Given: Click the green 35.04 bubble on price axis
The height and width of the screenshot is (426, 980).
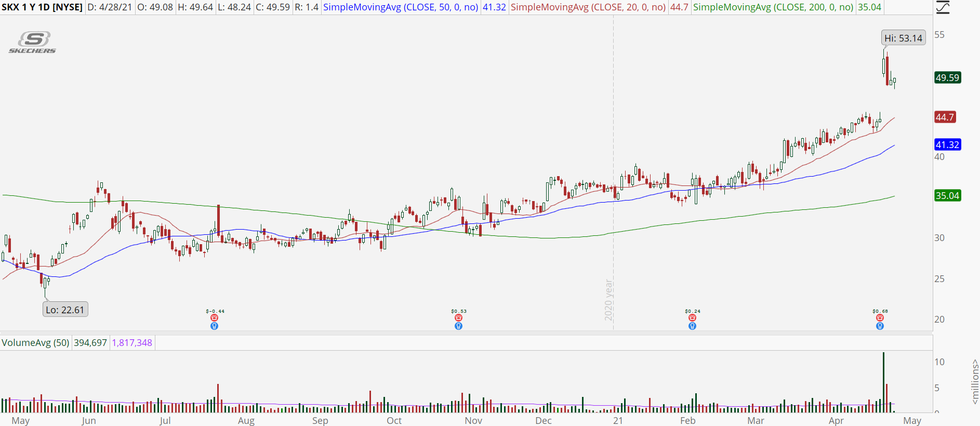Looking at the screenshot, I should (x=947, y=195).
